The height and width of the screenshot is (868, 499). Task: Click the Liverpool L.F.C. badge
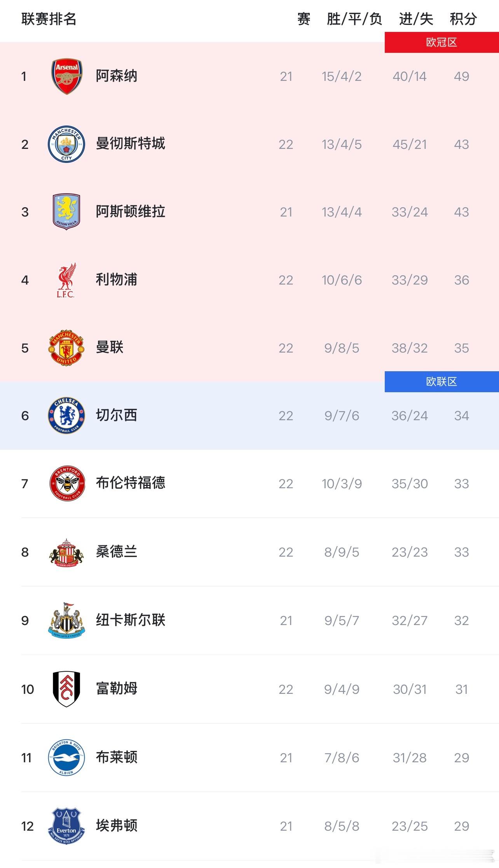pyautogui.click(x=66, y=280)
